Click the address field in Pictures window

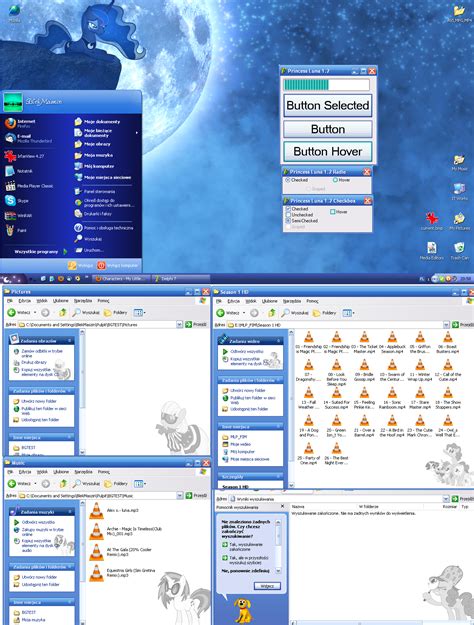pyautogui.click(x=98, y=325)
